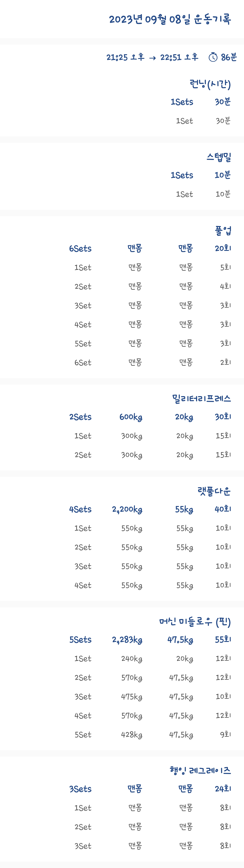This screenshot has width=244, height=868.
Task: Select the 2023년 09월 08일 운동기록 title
Action: 170,19
